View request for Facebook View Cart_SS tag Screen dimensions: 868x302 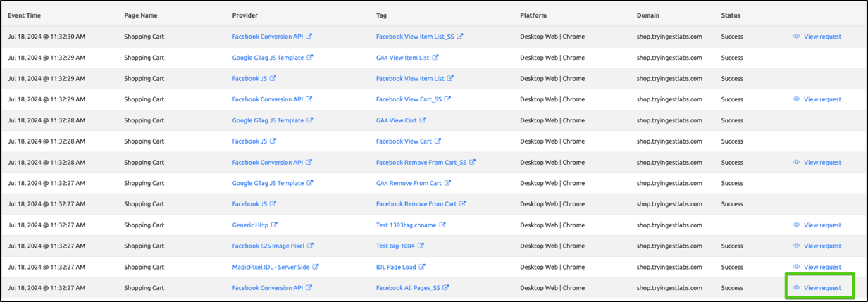click(x=821, y=99)
